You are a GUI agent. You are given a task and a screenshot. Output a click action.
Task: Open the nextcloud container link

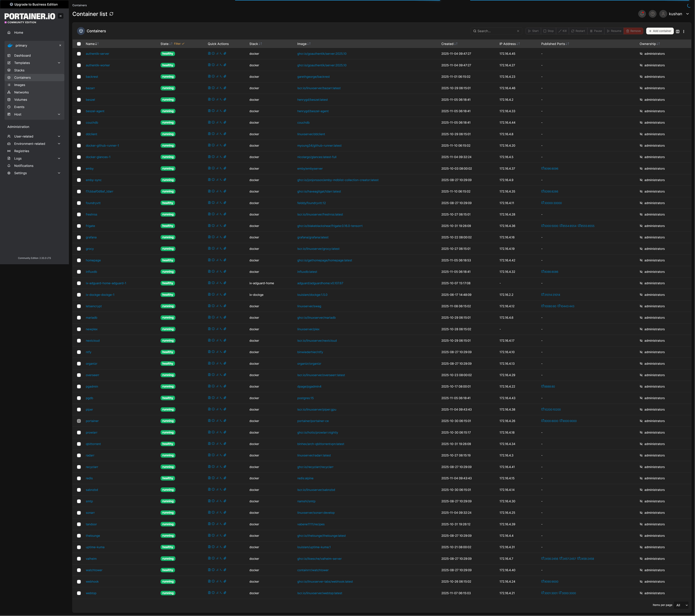point(93,341)
